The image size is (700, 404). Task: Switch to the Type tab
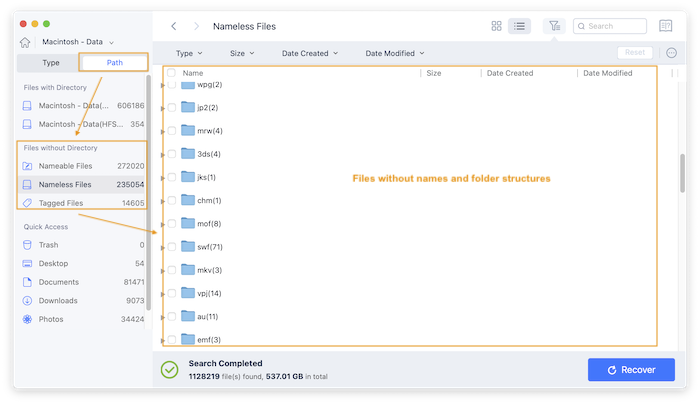50,63
